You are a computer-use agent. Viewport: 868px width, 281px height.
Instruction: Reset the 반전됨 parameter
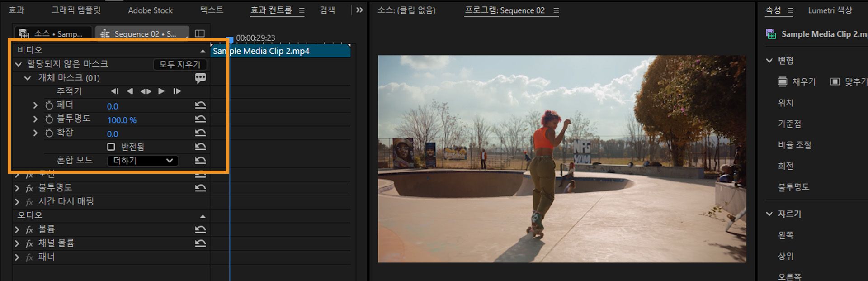tap(200, 147)
